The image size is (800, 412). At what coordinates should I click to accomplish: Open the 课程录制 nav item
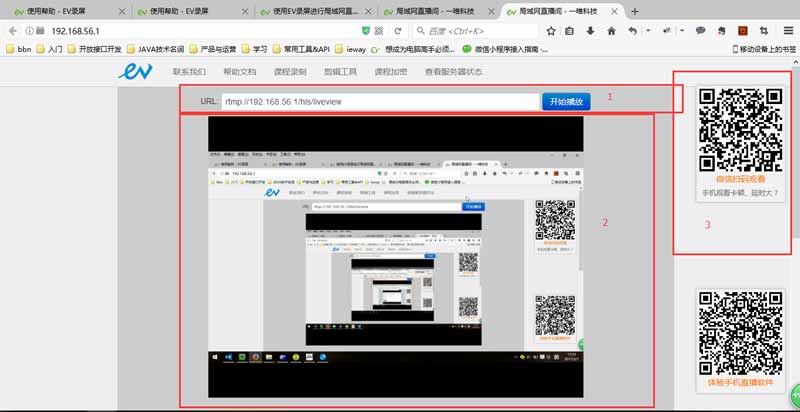[x=290, y=72]
